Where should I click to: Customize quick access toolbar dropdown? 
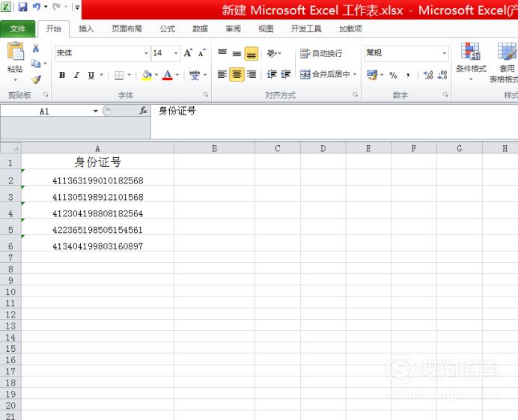click(76, 7)
